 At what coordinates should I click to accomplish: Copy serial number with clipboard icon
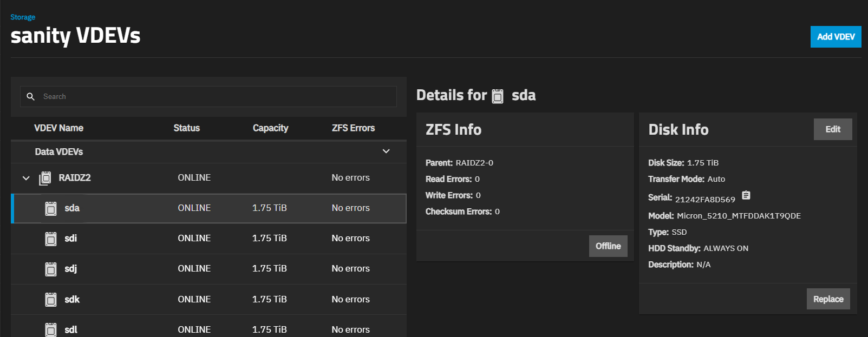click(746, 195)
